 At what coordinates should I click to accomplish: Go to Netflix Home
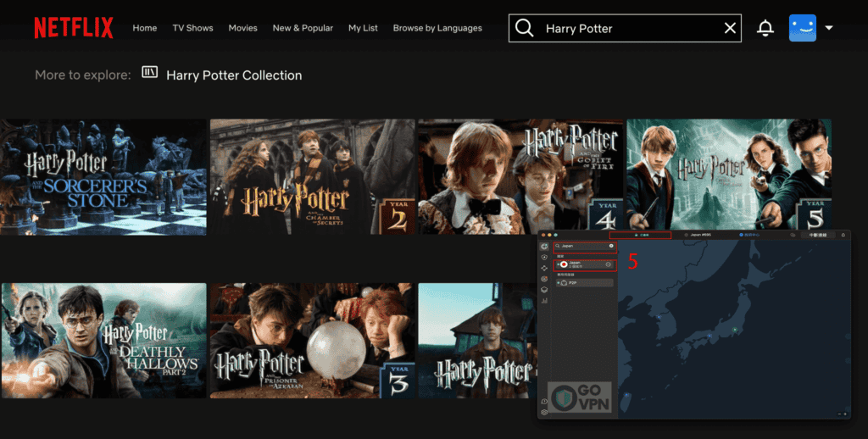[x=144, y=28]
